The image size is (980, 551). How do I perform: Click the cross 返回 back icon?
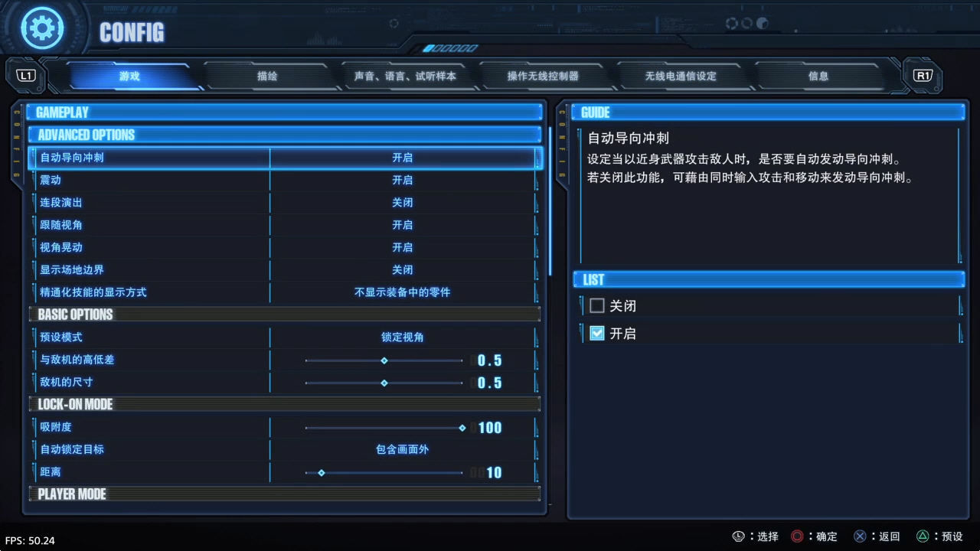click(x=861, y=536)
